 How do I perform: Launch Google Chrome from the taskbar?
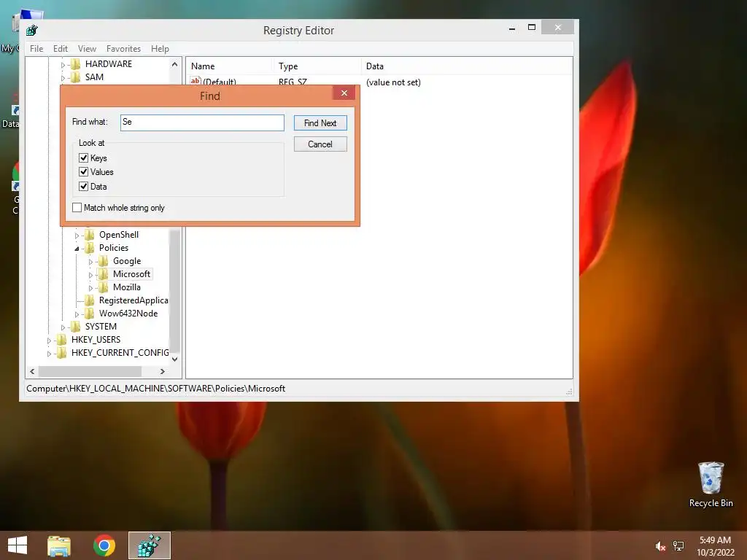click(x=104, y=545)
